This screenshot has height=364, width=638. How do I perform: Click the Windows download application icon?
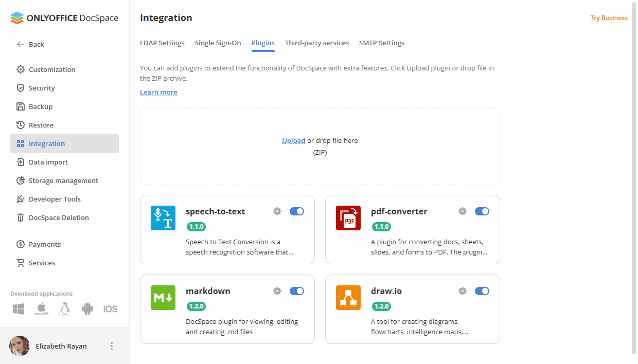pos(18,308)
